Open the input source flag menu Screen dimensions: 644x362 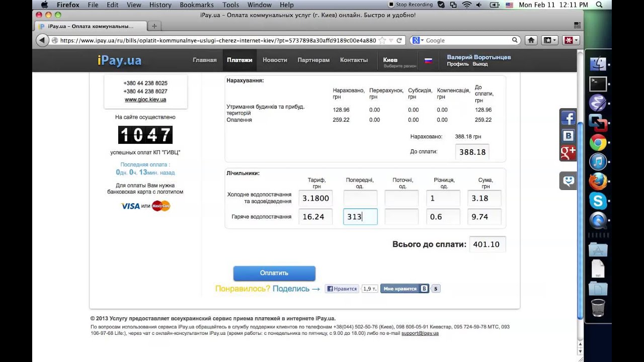tap(509, 5)
